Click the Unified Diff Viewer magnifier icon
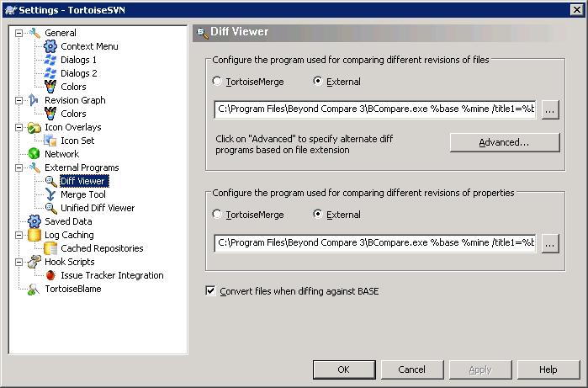 coord(51,208)
